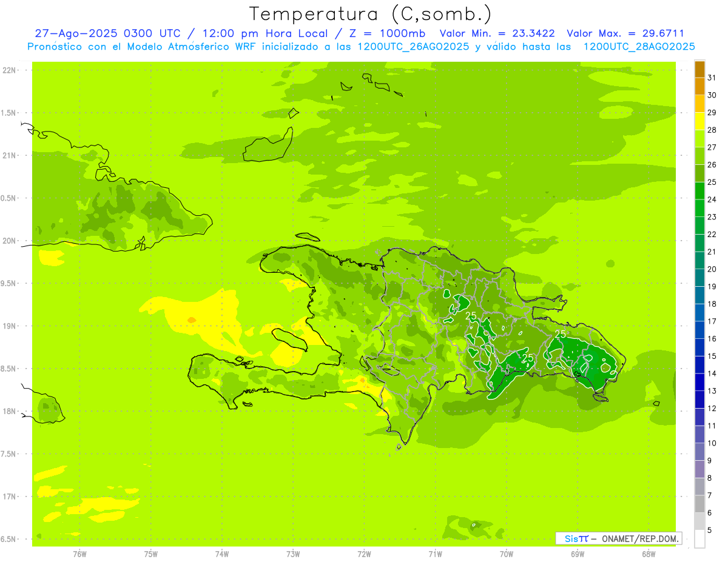Click the "28" color scale label

pos(712,130)
